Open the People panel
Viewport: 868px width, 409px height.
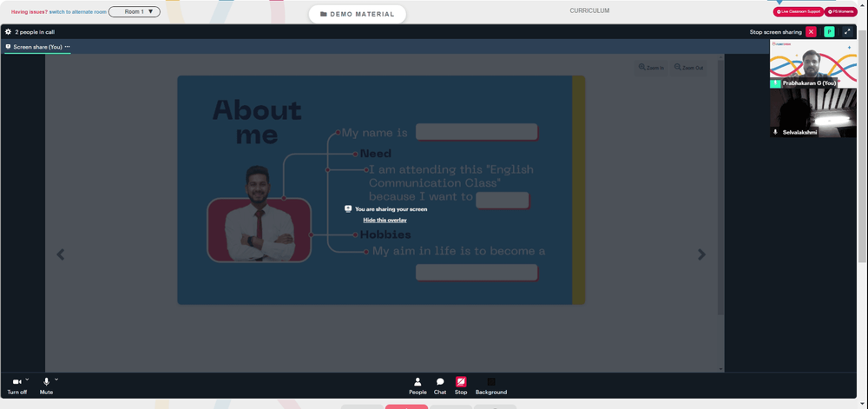point(418,386)
